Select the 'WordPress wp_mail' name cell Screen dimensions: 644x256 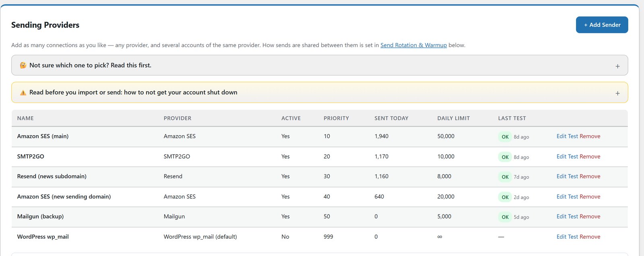click(x=43, y=237)
